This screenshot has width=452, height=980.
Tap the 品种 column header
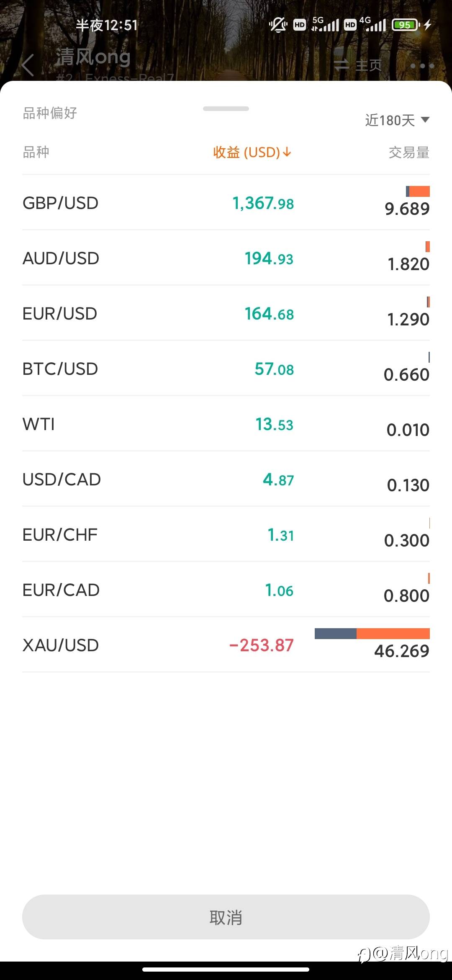click(36, 152)
